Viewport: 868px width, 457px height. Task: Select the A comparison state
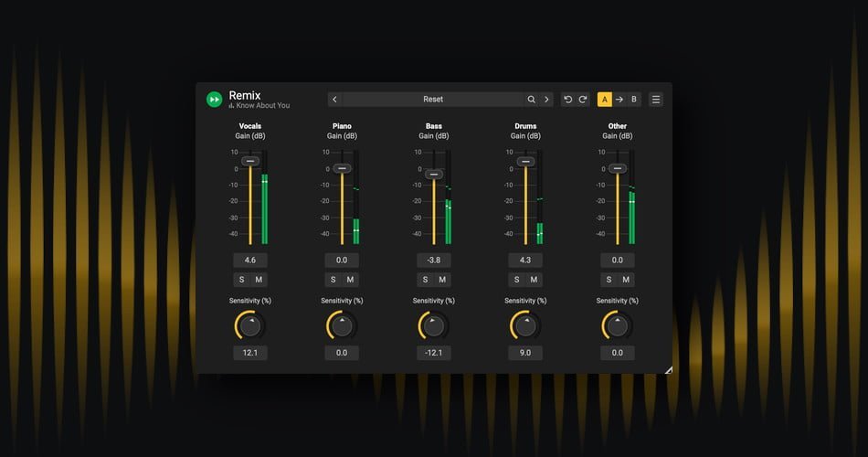[x=604, y=100]
